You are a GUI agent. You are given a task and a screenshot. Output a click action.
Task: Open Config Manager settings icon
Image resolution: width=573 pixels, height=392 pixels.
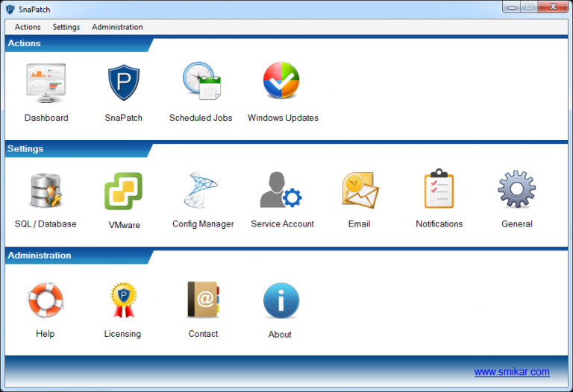[201, 190]
